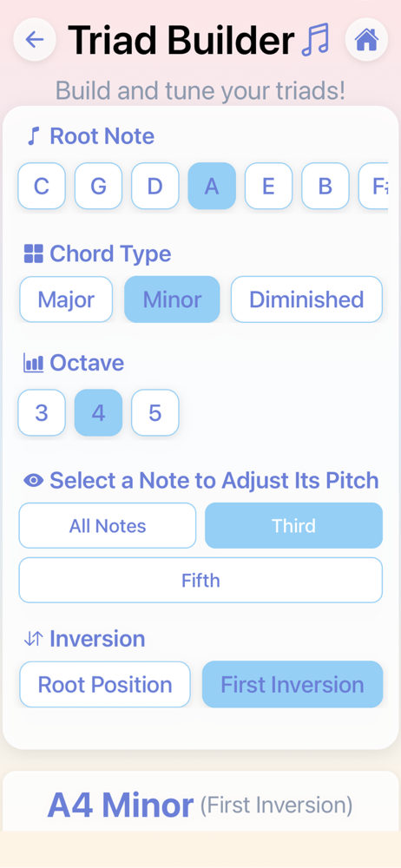Choose octave 5
Screen dimensions: 401x868
[x=155, y=413]
